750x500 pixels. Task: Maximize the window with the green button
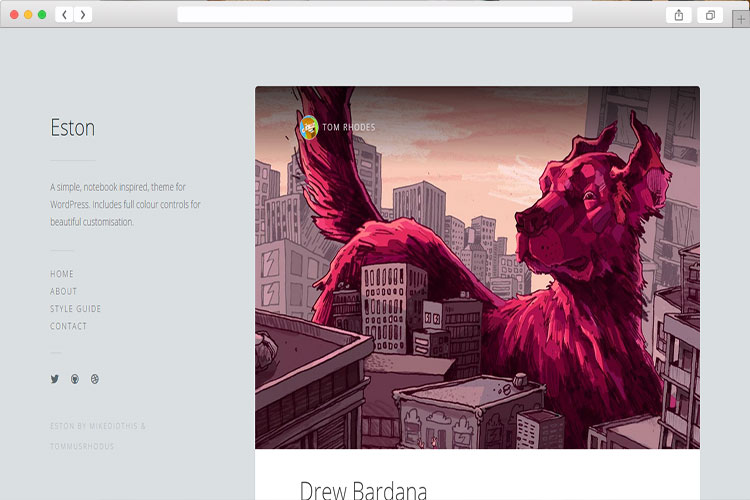pyautogui.click(x=42, y=15)
